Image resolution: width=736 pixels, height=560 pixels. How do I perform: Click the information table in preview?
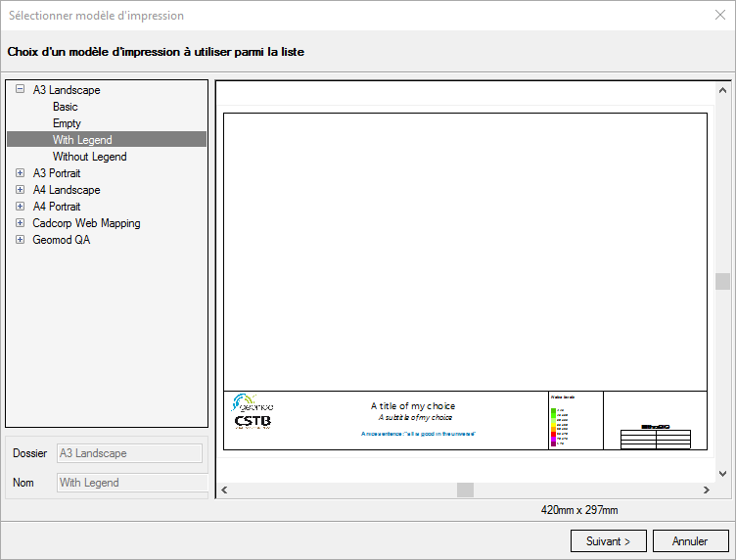pyautogui.click(x=656, y=440)
